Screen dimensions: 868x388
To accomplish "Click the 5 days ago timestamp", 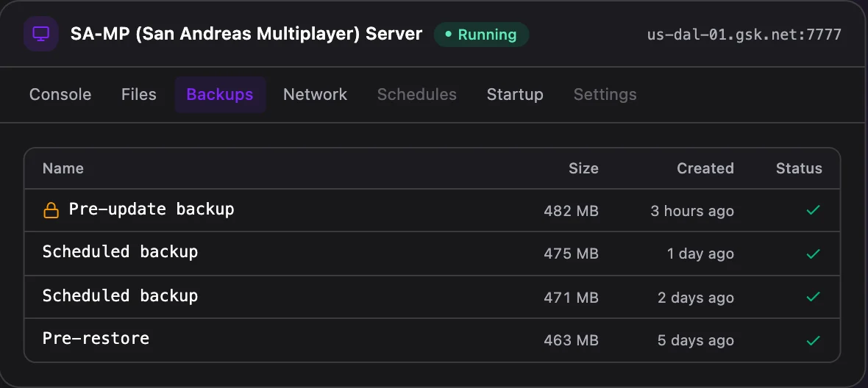I will point(696,341).
